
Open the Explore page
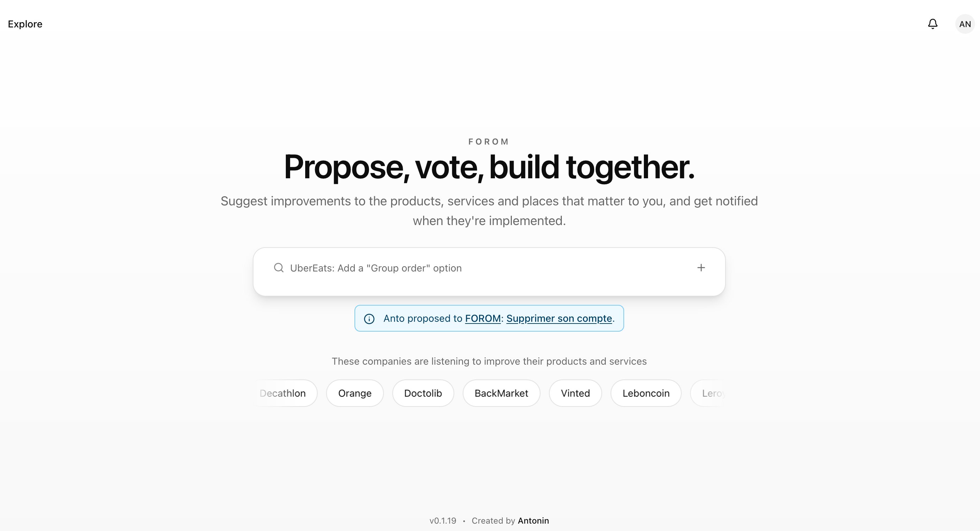coord(25,24)
